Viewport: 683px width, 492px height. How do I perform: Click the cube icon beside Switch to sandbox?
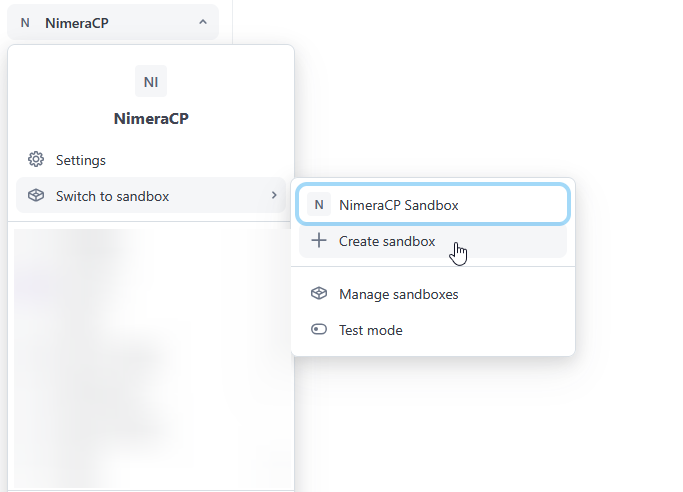(36, 196)
